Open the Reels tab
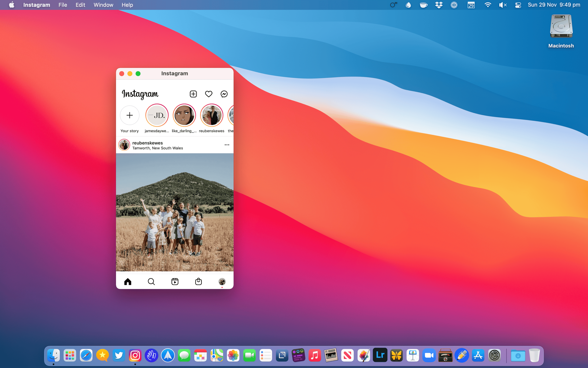This screenshot has height=368, width=588. (175, 281)
